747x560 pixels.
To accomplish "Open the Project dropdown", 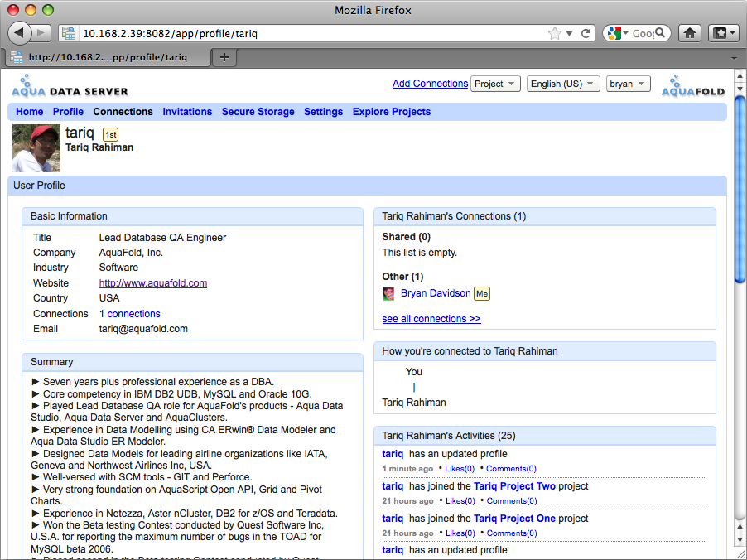I will pos(495,84).
